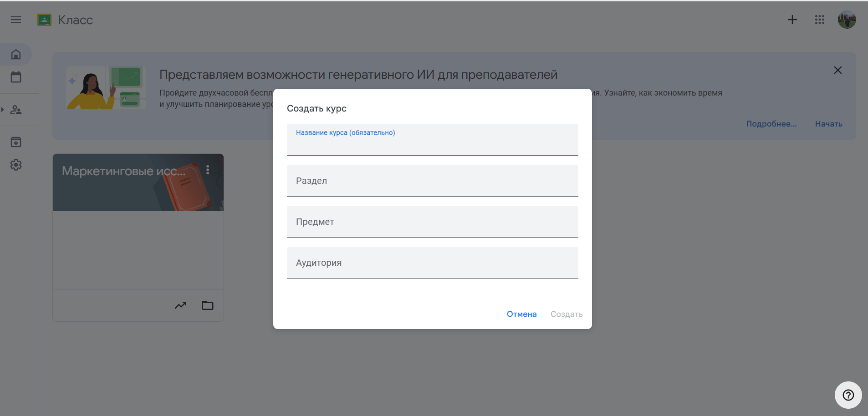This screenshot has height=416, width=868.
Task: Open the help button in the corner
Action: click(847, 395)
